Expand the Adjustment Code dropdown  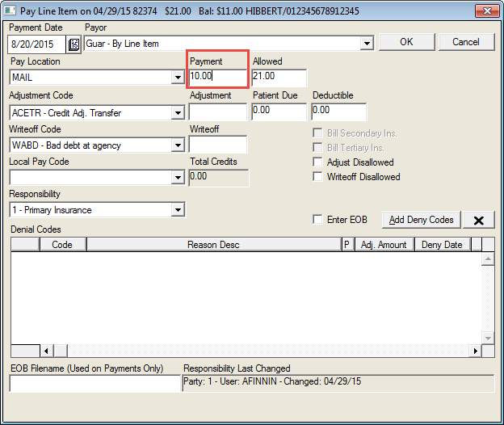[178, 112]
